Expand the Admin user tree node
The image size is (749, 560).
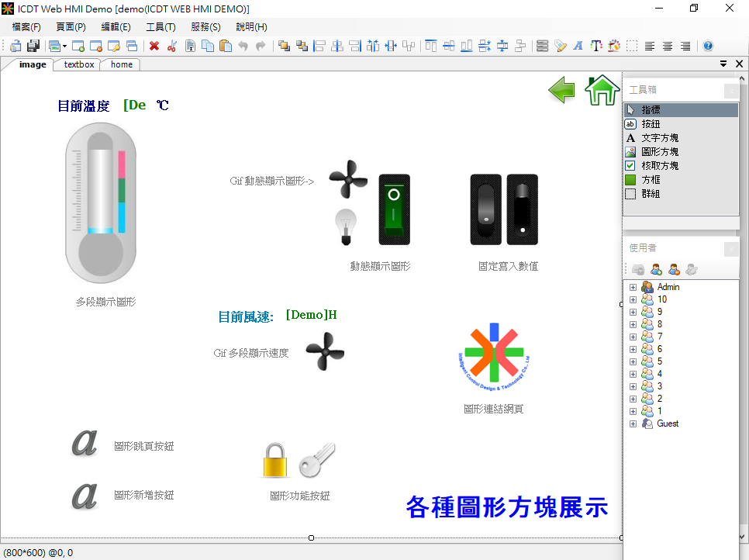(633, 287)
